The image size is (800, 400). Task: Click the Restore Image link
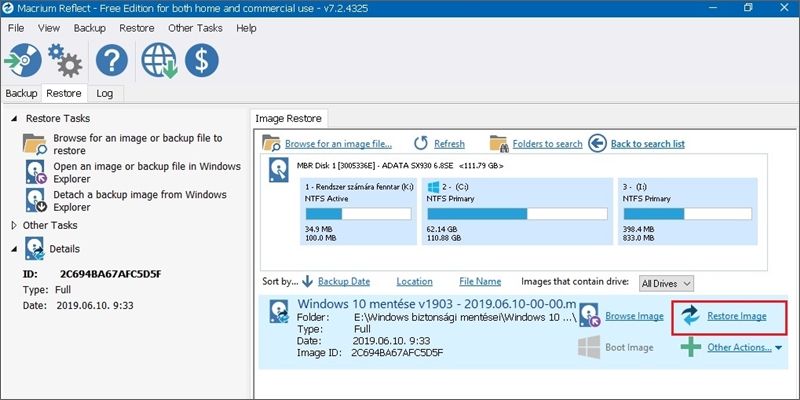(736, 316)
